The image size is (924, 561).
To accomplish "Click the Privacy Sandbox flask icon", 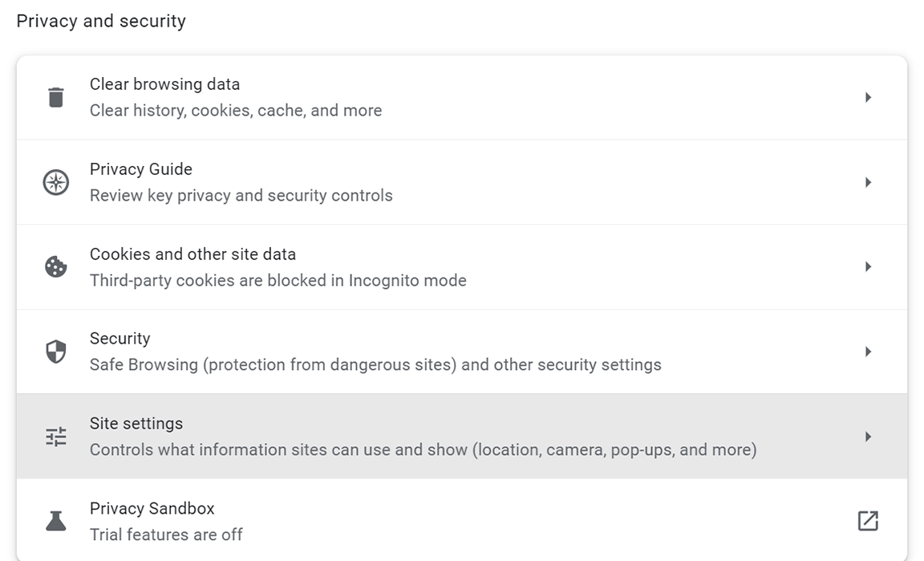I will click(55, 521).
